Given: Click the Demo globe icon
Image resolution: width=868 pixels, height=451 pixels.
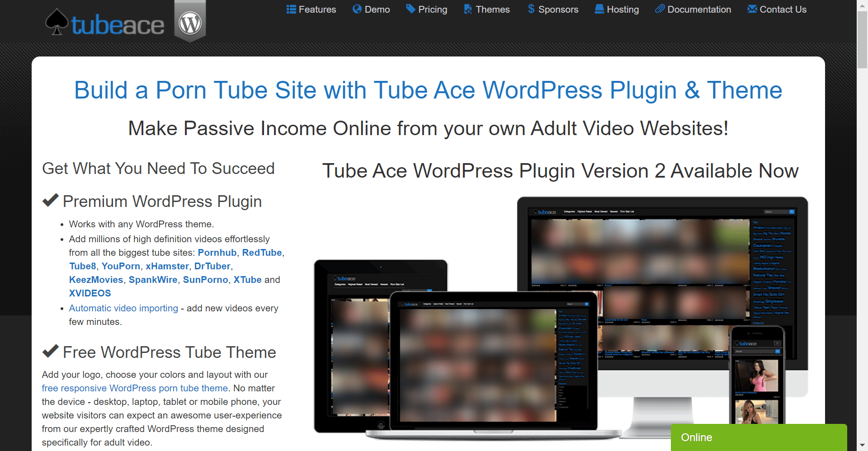Looking at the screenshot, I should pyautogui.click(x=357, y=9).
